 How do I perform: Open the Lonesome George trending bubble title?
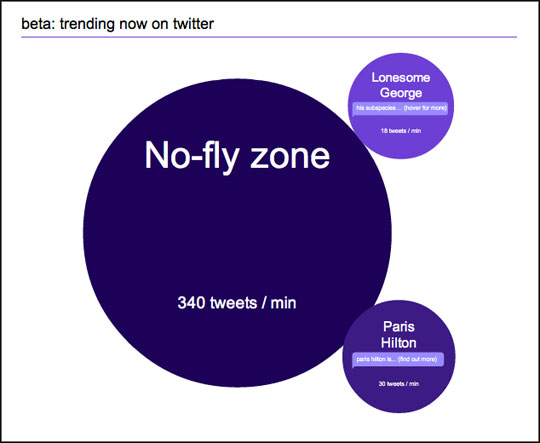[401, 85]
